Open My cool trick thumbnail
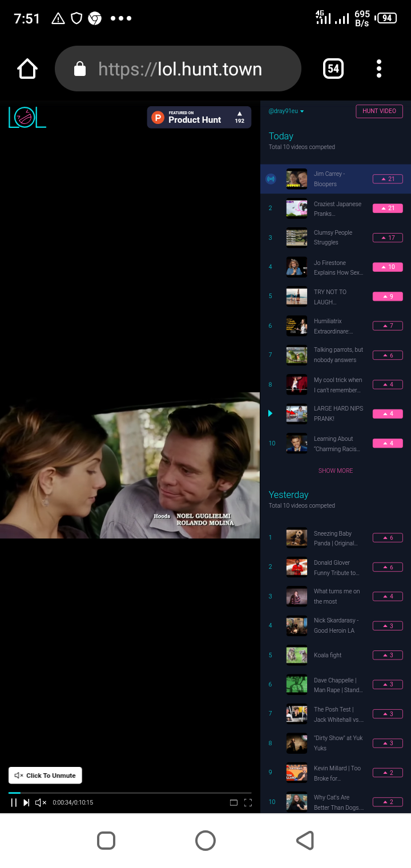Image resolution: width=411 pixels, height=868 pixels. coord(297,384)
